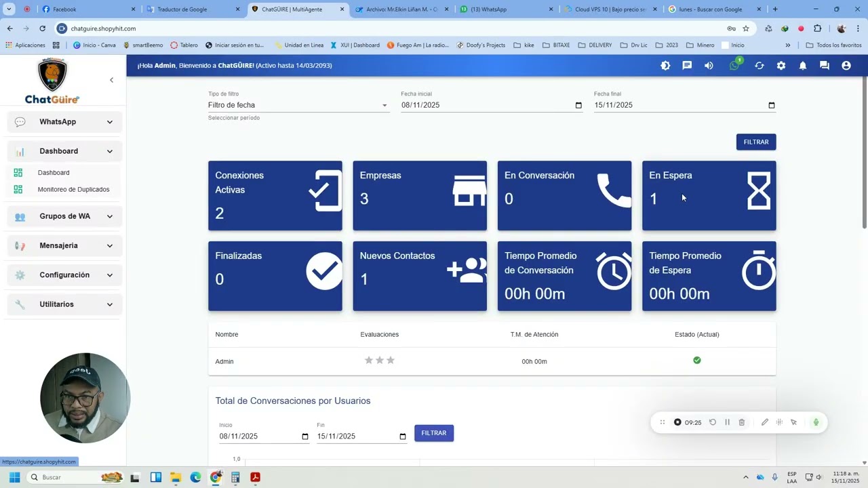Click Admin's green status check icon
Viewport: 868px width, 488px height.
pos(697,361)
